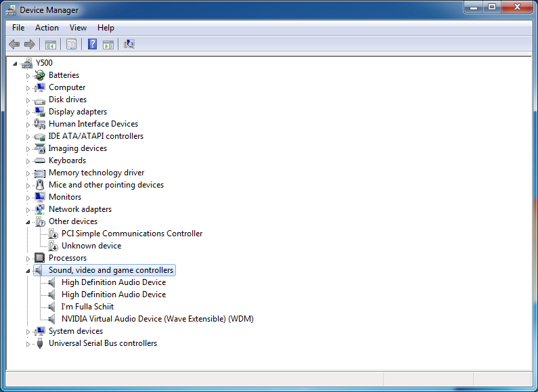
Task: Collapse Sound, video and game controllers node
Action: point(28,271)
